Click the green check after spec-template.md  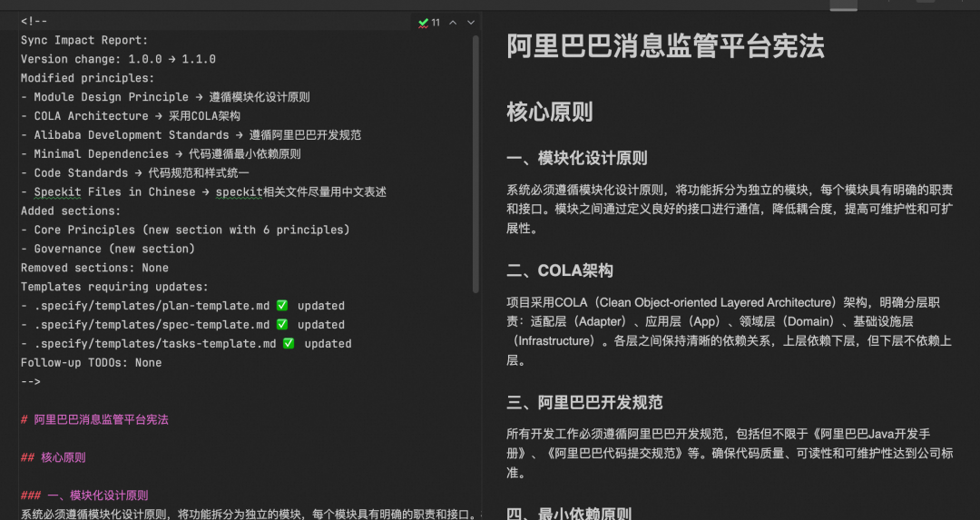(x=282, y=324)
